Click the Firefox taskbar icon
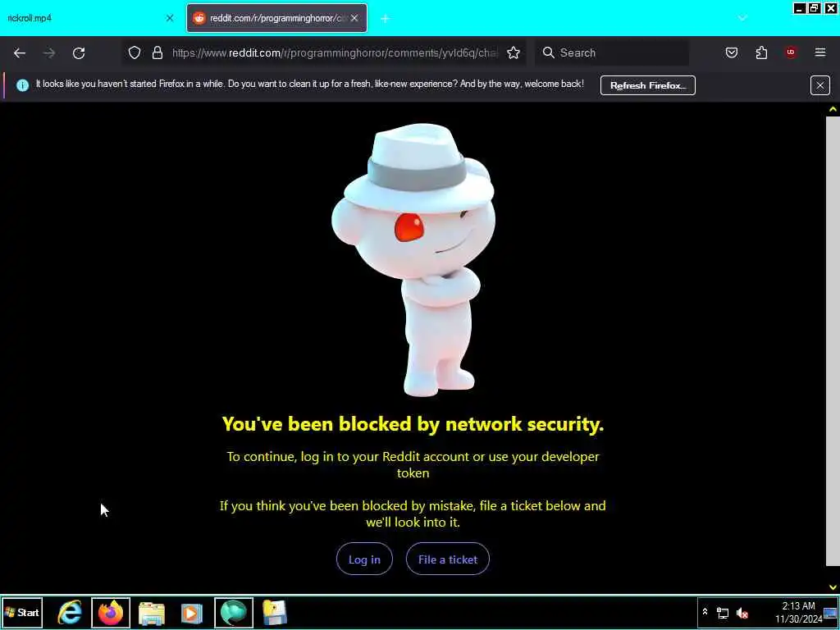 point(111,612)
